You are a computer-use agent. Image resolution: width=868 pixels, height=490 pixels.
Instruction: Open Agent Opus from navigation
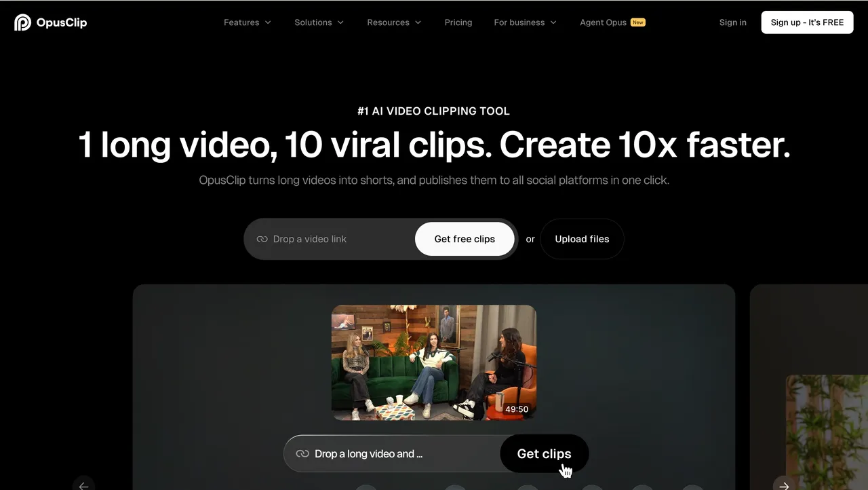pyautogui.click(x=603, y=22)
